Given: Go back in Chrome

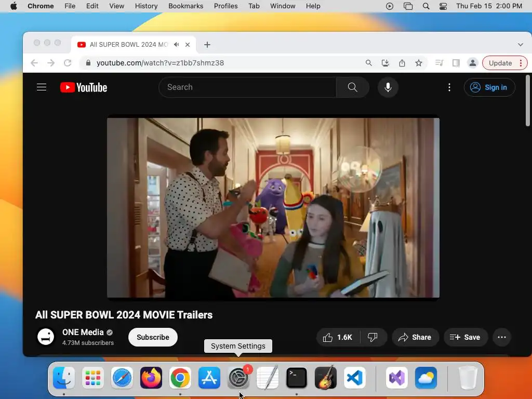Looking at the screenshot, I should tap(34, 63).
